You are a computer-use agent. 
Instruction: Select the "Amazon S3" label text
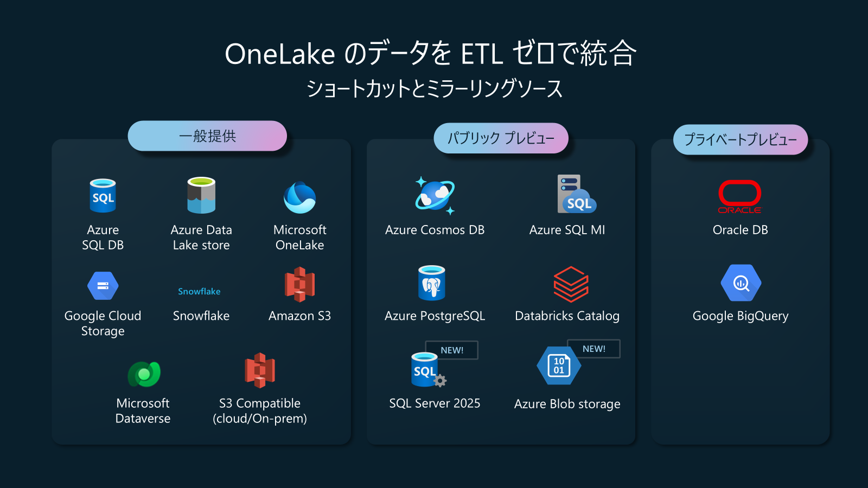tap(300, 316)
